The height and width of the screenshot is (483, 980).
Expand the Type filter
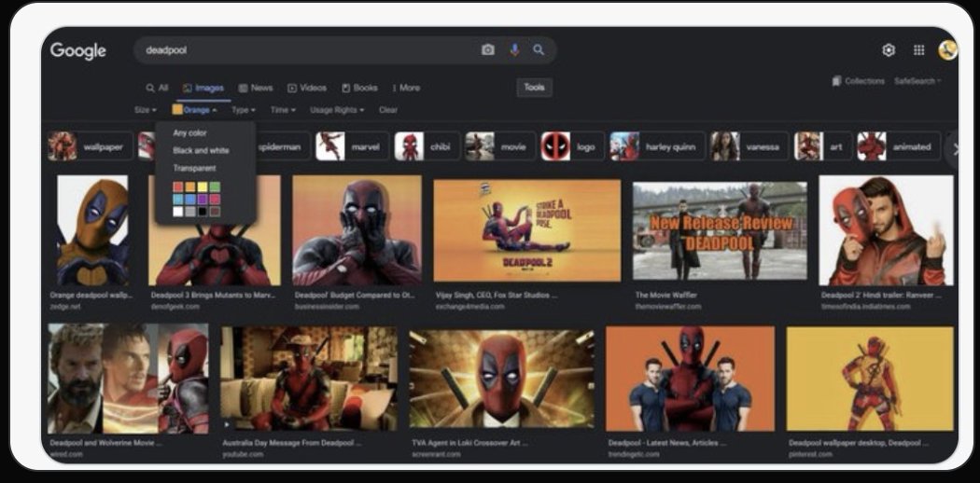pyautogui.click(x=244, y=110)
